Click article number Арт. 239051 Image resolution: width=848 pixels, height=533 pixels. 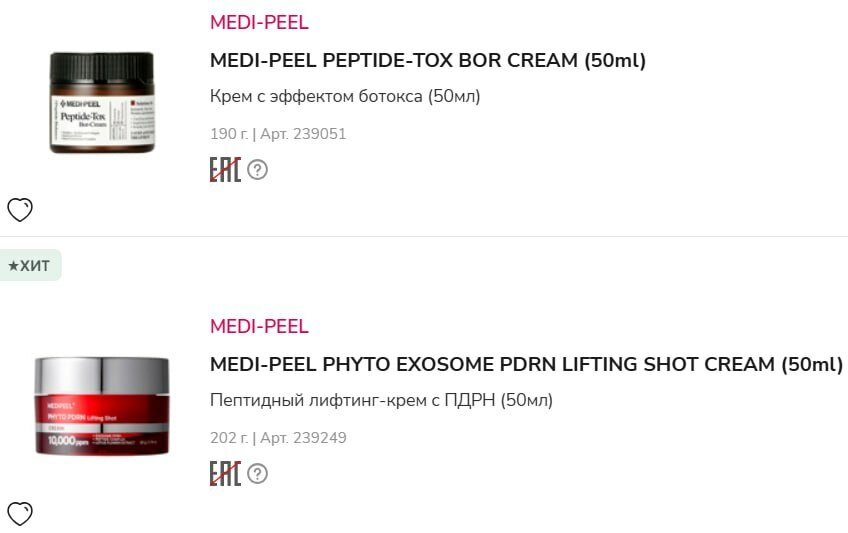tap(303, 134)
